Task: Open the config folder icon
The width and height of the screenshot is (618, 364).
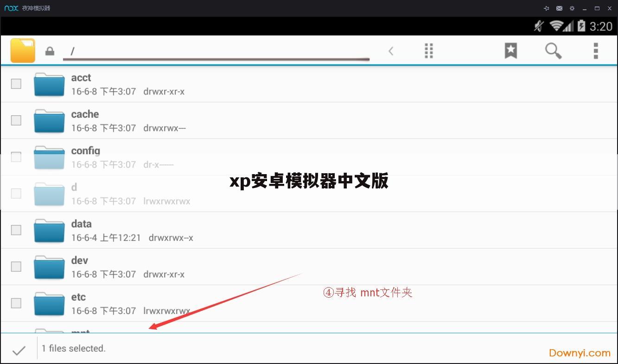Action: click(x=49, y=157)
